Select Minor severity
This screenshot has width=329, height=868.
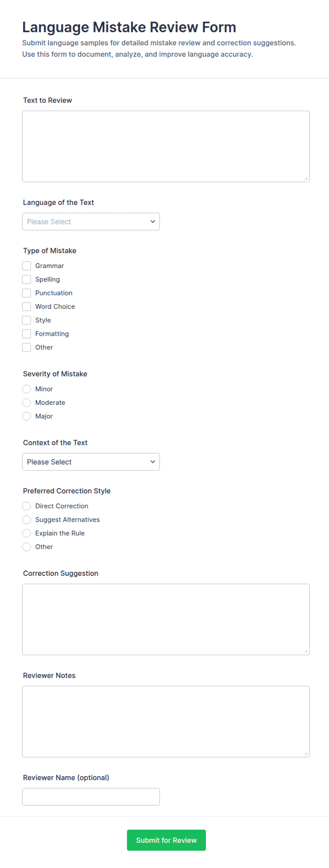click(x=27, y=389)
